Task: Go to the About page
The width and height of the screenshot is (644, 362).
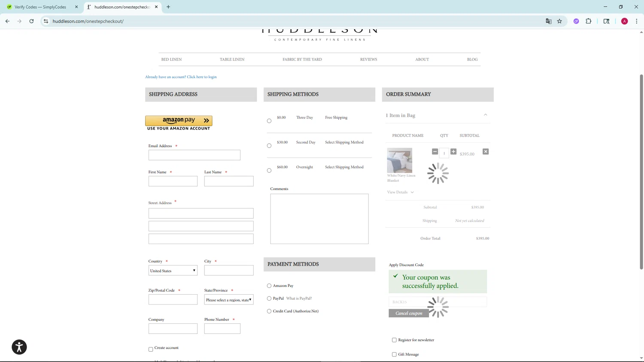Action: 422,60
